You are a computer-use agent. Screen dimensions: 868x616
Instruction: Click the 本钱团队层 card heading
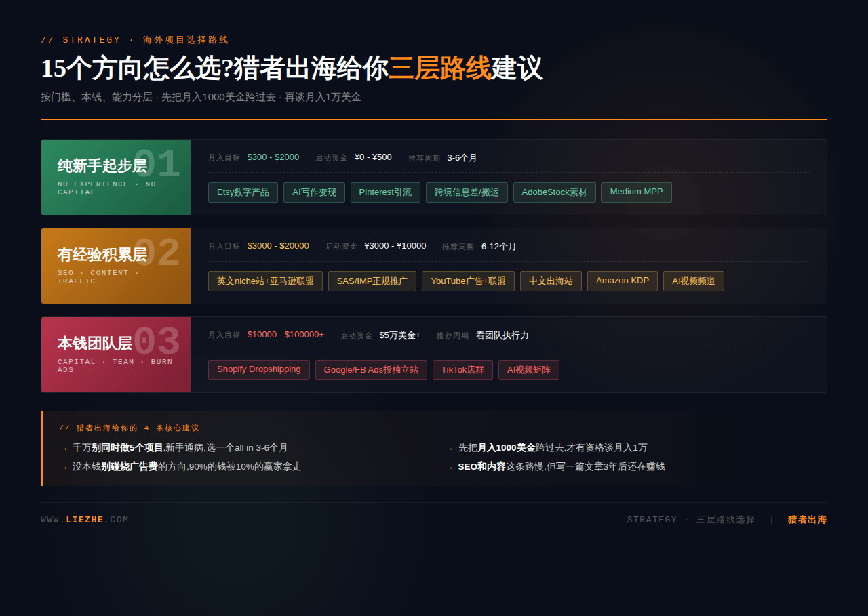95,344
